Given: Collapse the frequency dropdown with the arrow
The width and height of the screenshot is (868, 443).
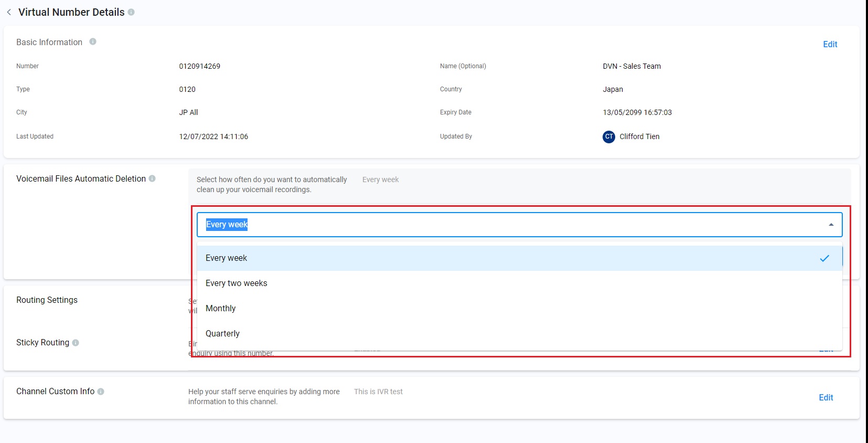Looking at the screenshot, I should 831,225.
